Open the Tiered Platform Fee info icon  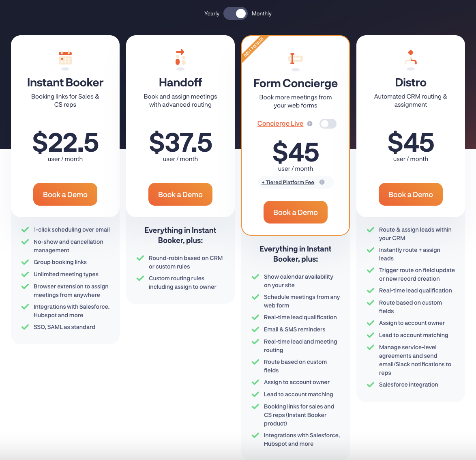point(322,182)
